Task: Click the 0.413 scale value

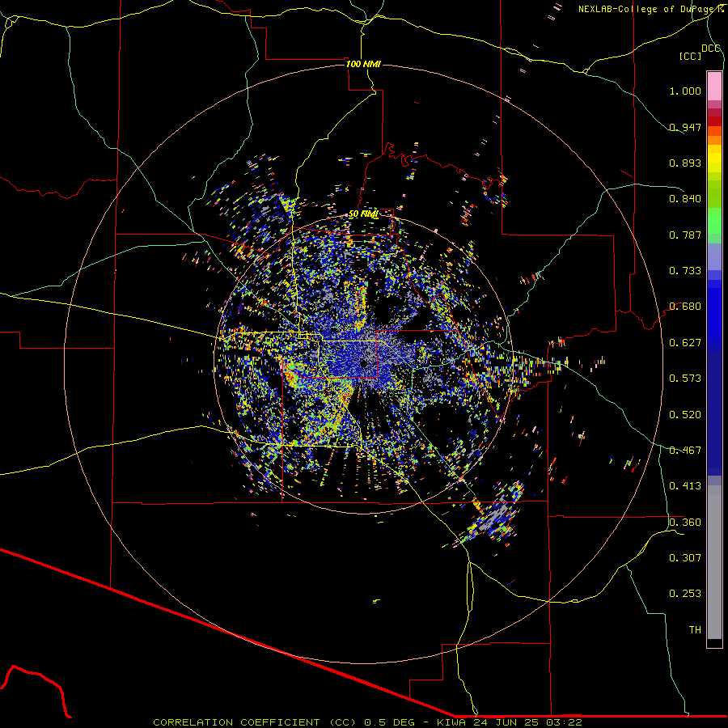Action: (685, 486)
